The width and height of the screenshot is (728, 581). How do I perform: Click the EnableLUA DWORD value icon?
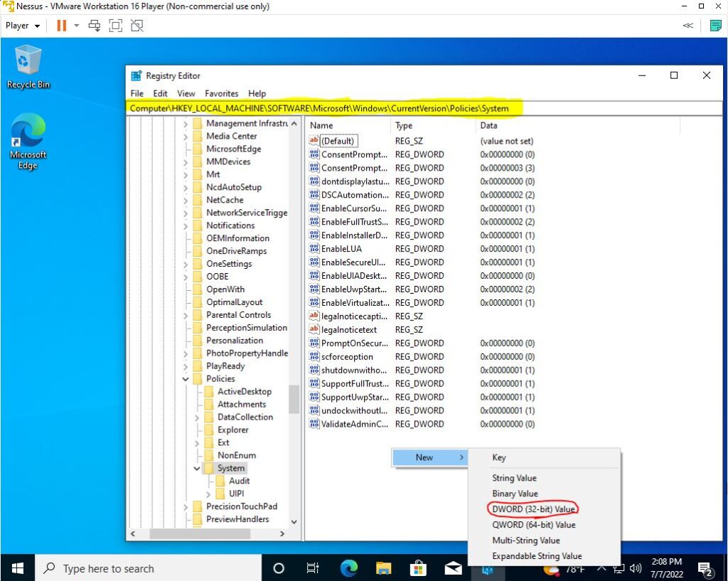[x=314, y=248]
